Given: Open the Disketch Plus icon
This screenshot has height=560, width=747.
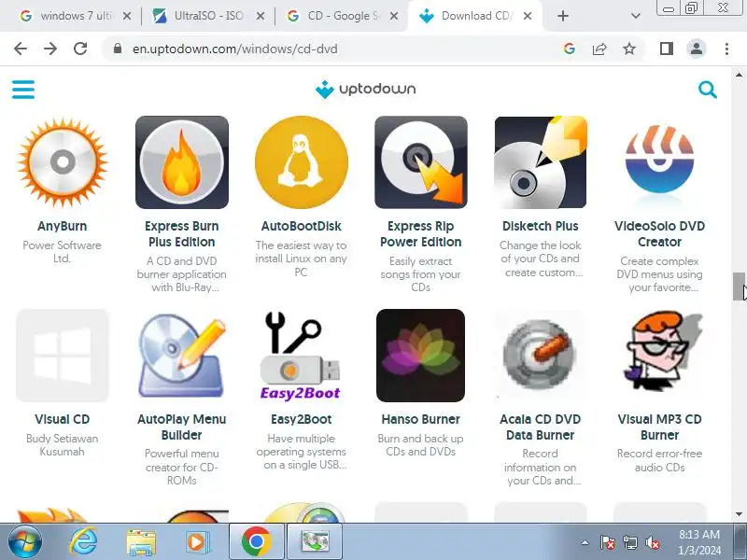Looking at the screenshot, I should point(541,161).
